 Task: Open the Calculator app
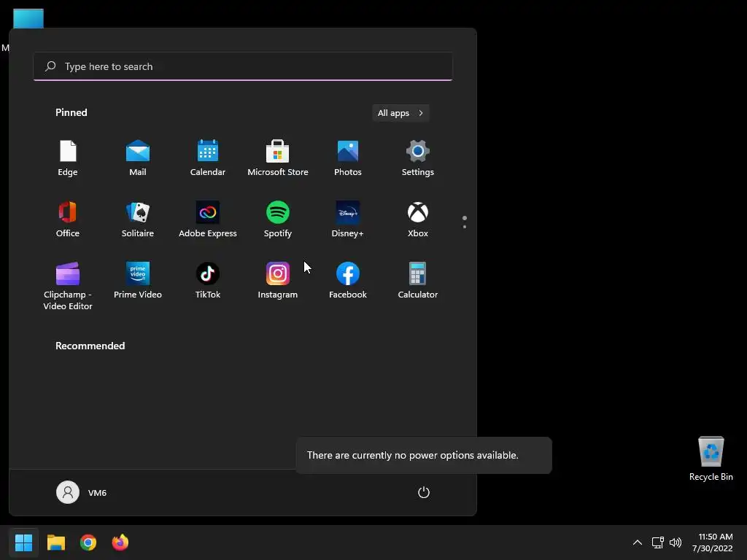(x=418, y=281)
